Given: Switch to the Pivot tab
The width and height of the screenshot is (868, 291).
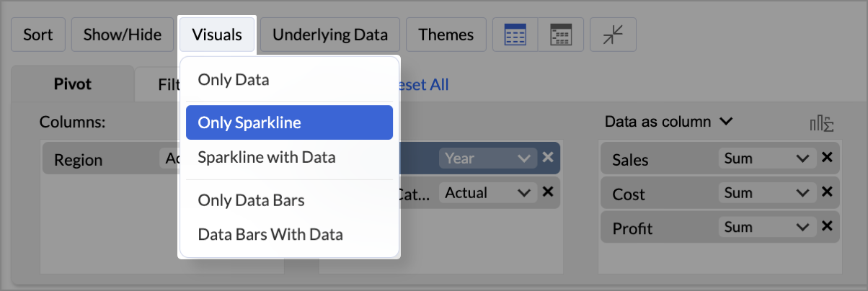Looking at the screenshot, I should [x=73, y=84].
